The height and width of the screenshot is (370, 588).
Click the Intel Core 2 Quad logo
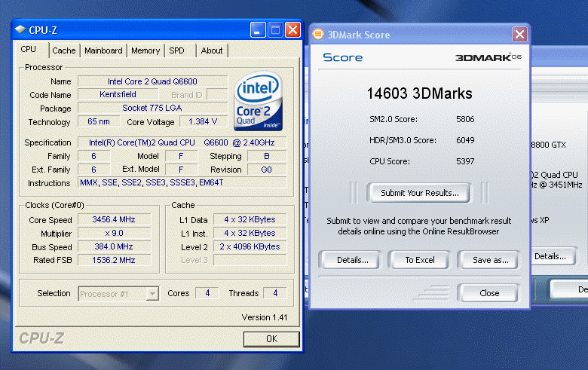pos(258,101)
